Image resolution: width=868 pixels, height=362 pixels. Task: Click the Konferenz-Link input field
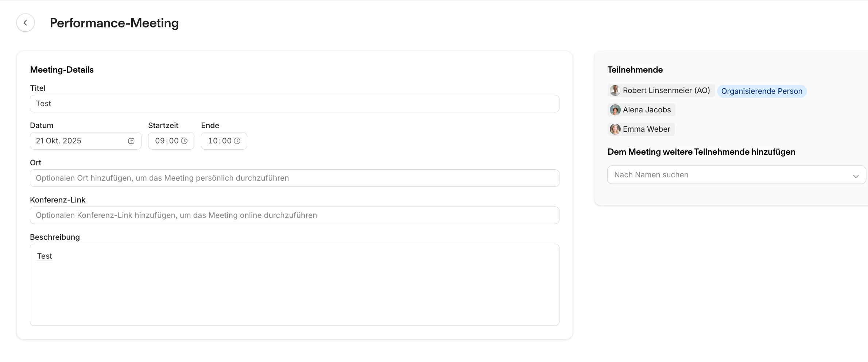click(x=294, y=215)
